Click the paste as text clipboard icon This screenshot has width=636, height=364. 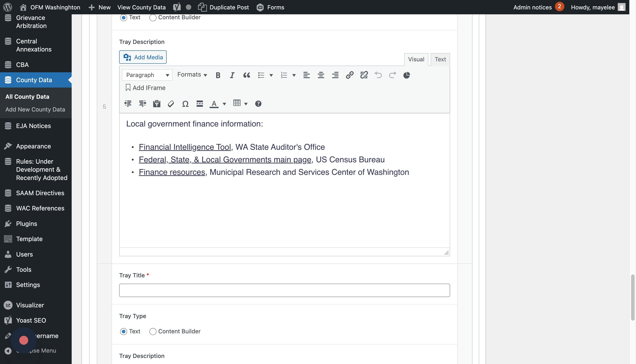pos(157,104)
